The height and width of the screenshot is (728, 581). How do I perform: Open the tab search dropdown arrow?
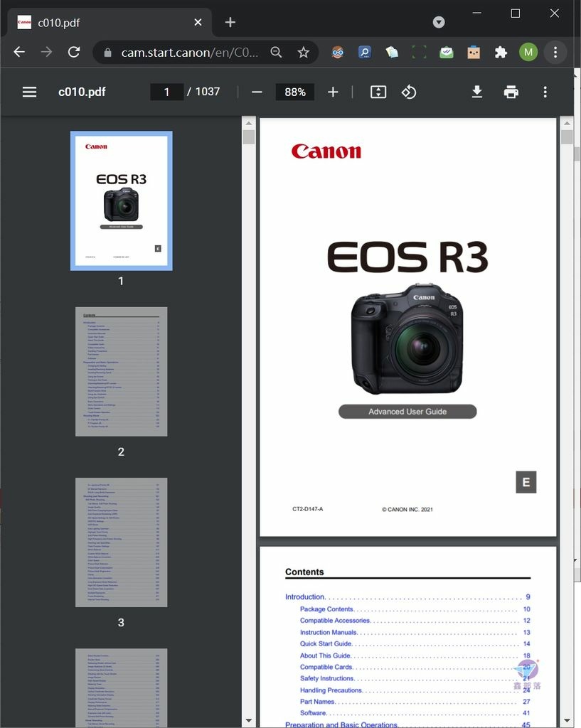439,22
